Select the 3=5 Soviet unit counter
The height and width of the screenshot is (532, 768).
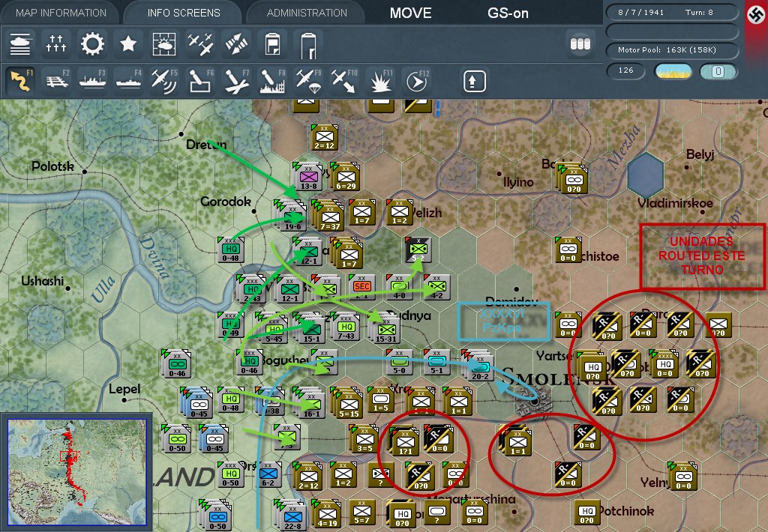point(364,438)
